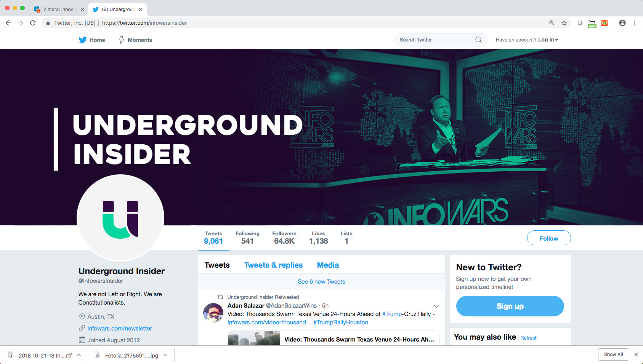Select the Tweets tab in timeline

pyautogui.click(x=217, y=265)
